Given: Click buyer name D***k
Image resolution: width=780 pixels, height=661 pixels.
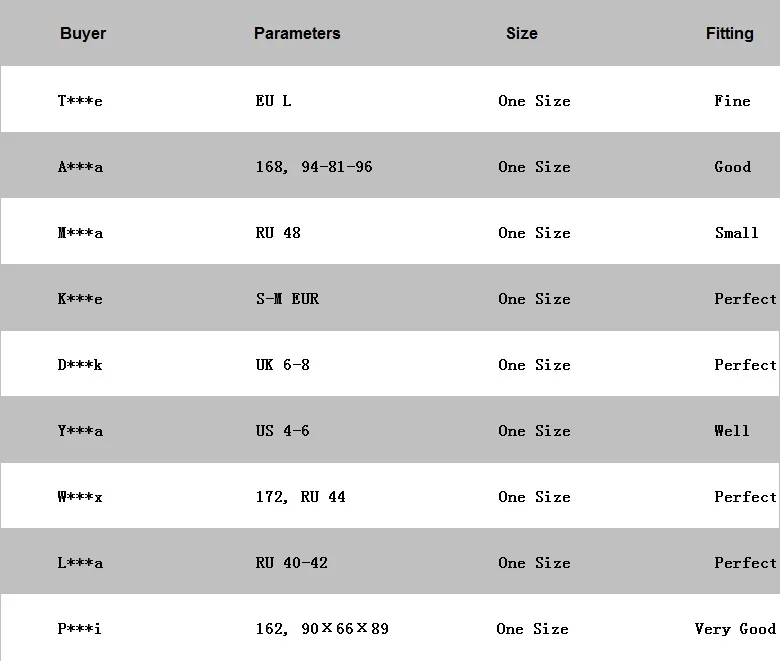Looking at the screenshot, I should coord(80,365).
